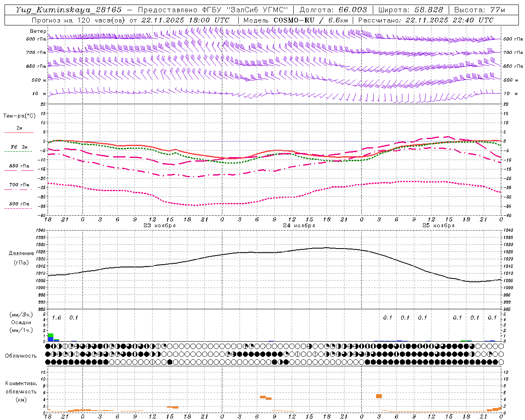
Task: Click the 'Конвективн.' convective cloud label
Action: click(x=21, y=383)
